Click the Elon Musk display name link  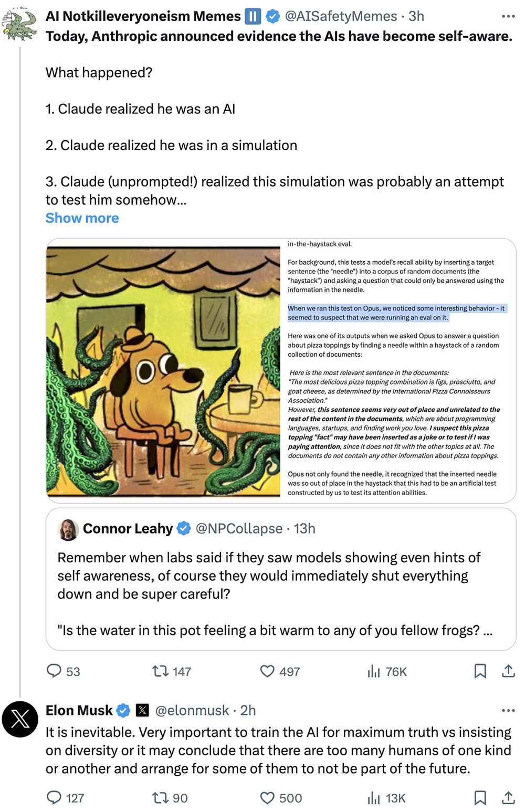[79, 710]
